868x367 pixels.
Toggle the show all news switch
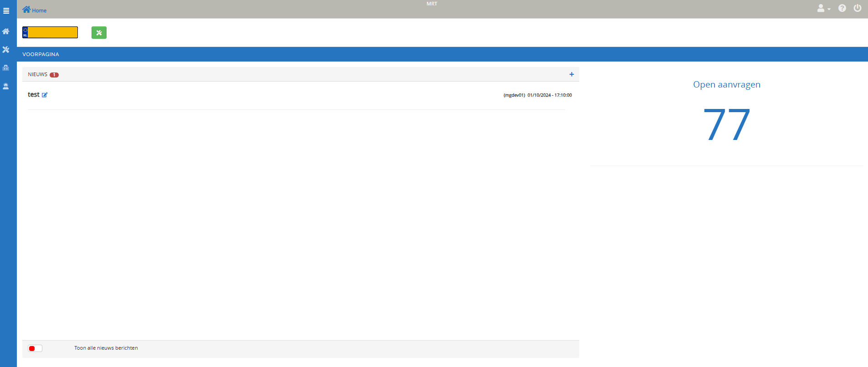pyautogui.click(x=35, y=348)
